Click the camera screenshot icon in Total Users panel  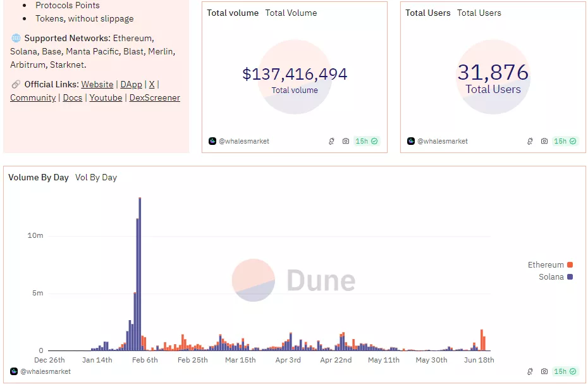click(544, 141)
